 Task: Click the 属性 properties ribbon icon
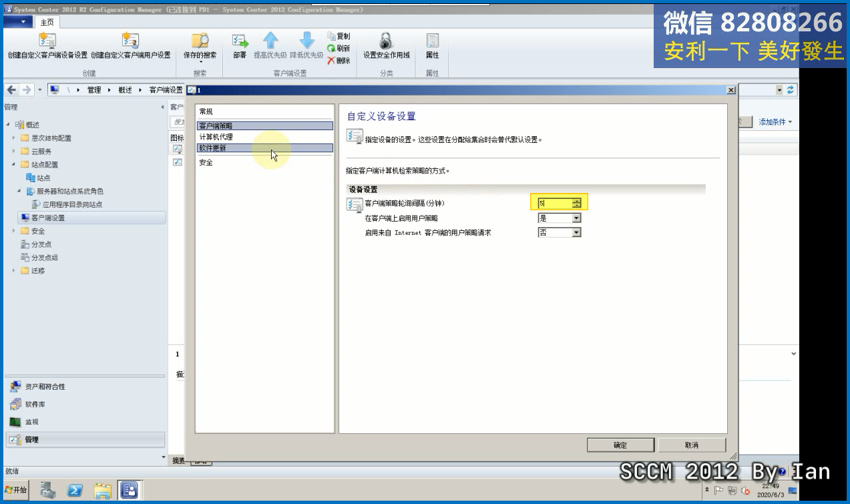[432, 41]
